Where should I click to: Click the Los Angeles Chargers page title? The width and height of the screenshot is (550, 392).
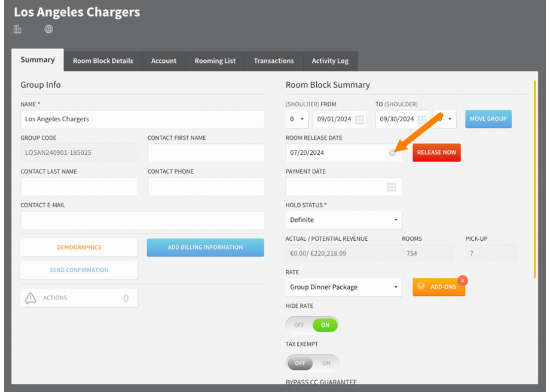click(77, 12)
